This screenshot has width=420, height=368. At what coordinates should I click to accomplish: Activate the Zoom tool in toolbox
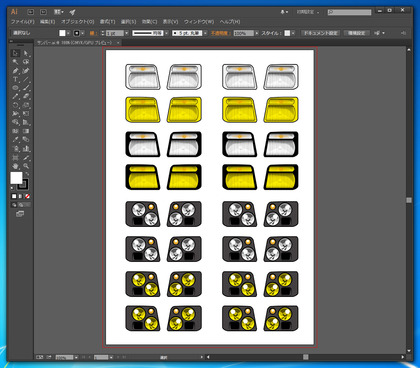(x=26, y=166)
